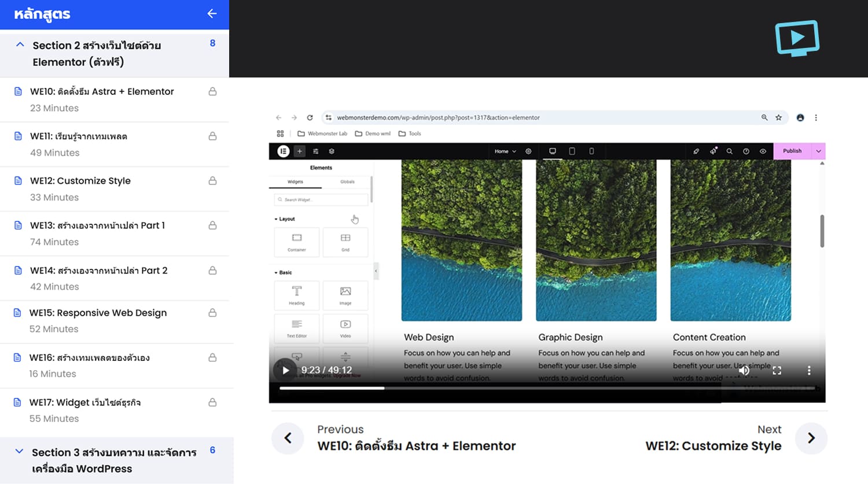Click lock icon on WE16 lesson
The height and width of the screenshot is (484, 868).
pos(212,357)
